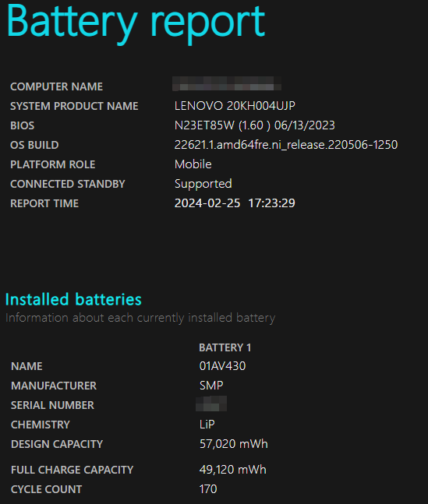Select the 57,020 mWh design capacity
The height and width of the screenshot is (504, 428).
234,444
